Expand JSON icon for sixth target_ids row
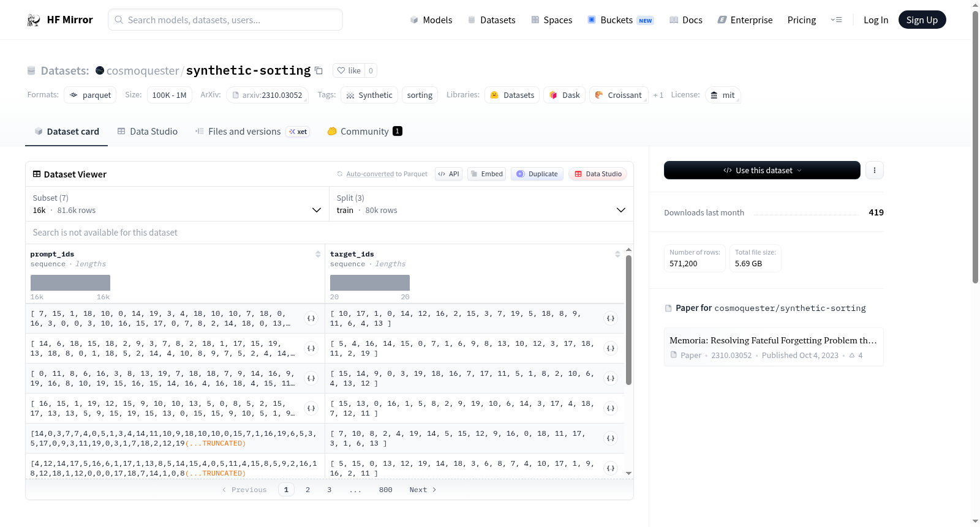 [611, 468]
